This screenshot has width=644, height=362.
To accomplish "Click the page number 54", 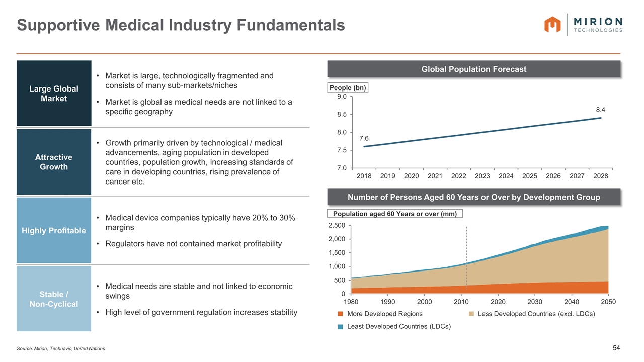I will point(616,348).
